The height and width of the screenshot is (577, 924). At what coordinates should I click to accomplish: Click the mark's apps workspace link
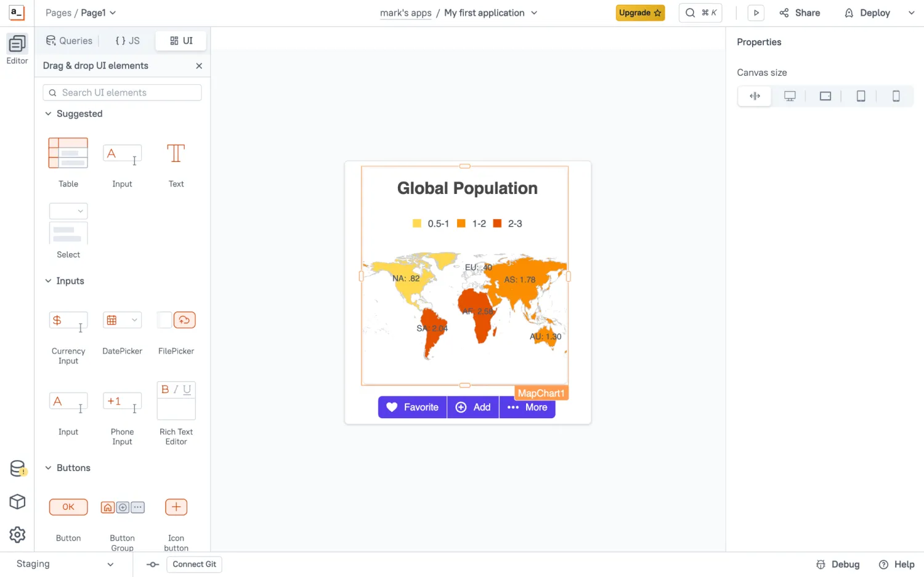[406, 13]
